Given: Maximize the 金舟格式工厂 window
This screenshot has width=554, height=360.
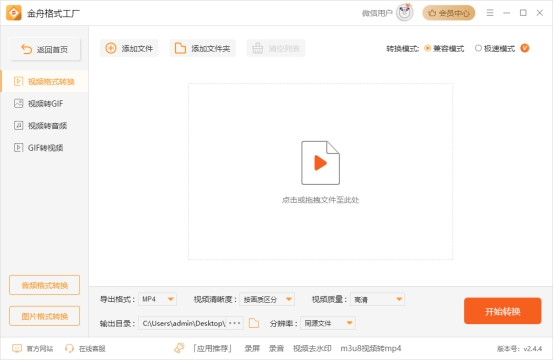Looking at the screenshot, I should coord(523,13).
